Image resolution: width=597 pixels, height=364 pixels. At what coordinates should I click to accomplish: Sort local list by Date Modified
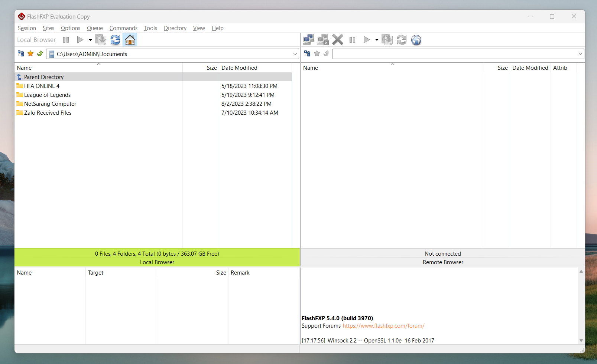coord(256,68)
